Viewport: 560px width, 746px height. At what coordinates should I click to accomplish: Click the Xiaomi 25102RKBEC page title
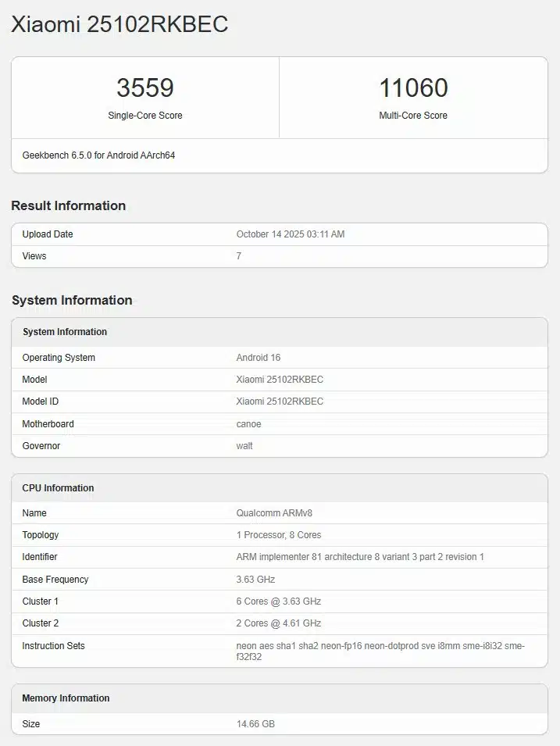[119, 25]
